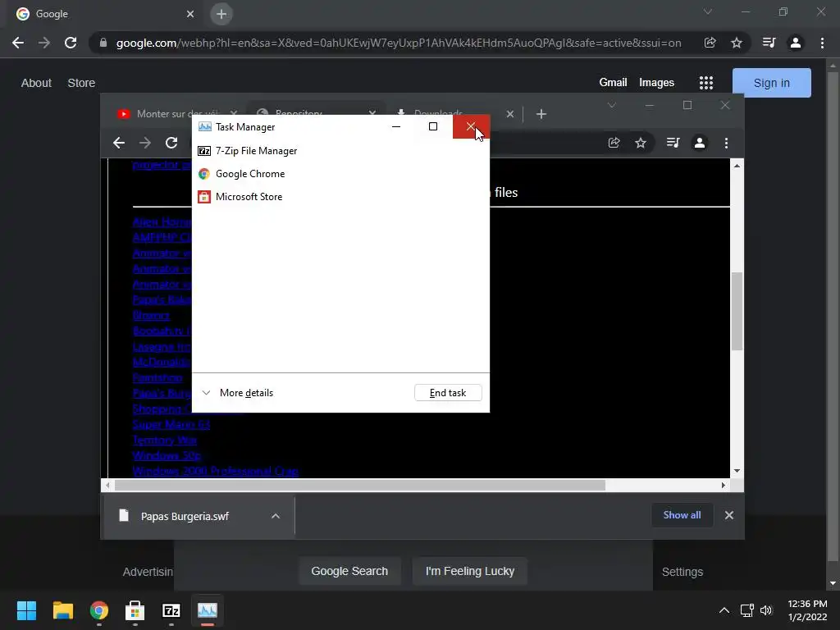Open tab search chevron in outer Chrome window

[x=708, y=11]
